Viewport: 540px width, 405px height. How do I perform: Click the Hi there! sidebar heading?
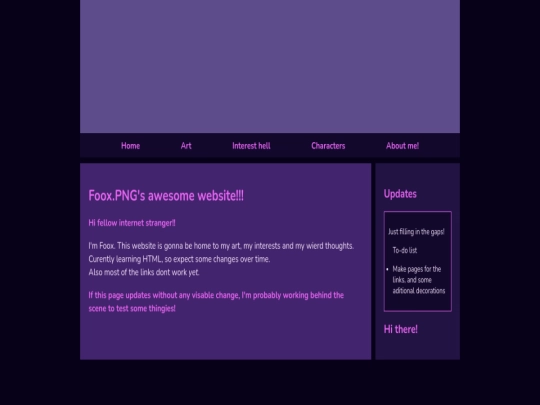click(x=401, y=329)
